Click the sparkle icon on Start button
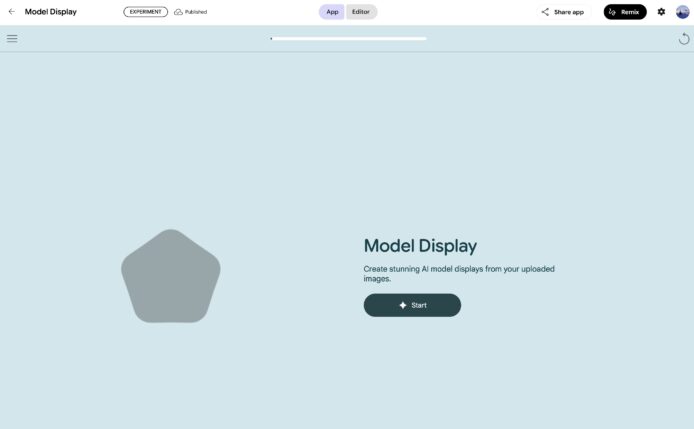 [x=402, y=305]
